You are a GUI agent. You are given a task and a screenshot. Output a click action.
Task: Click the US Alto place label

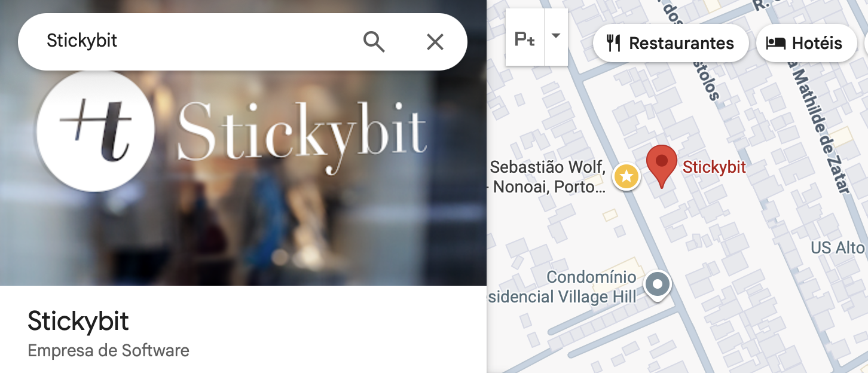point(839,247)
